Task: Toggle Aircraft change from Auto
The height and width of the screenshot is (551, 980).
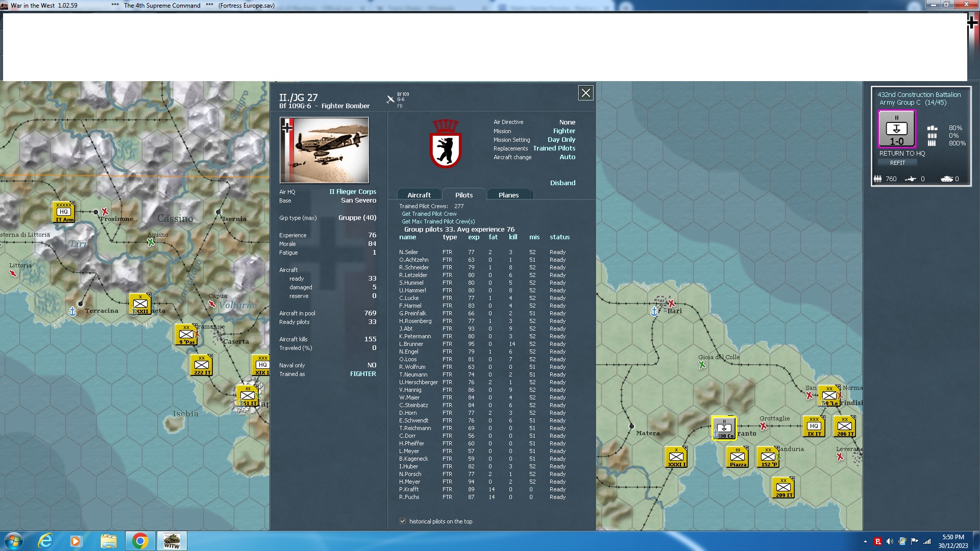Action: tap(568, 157)
